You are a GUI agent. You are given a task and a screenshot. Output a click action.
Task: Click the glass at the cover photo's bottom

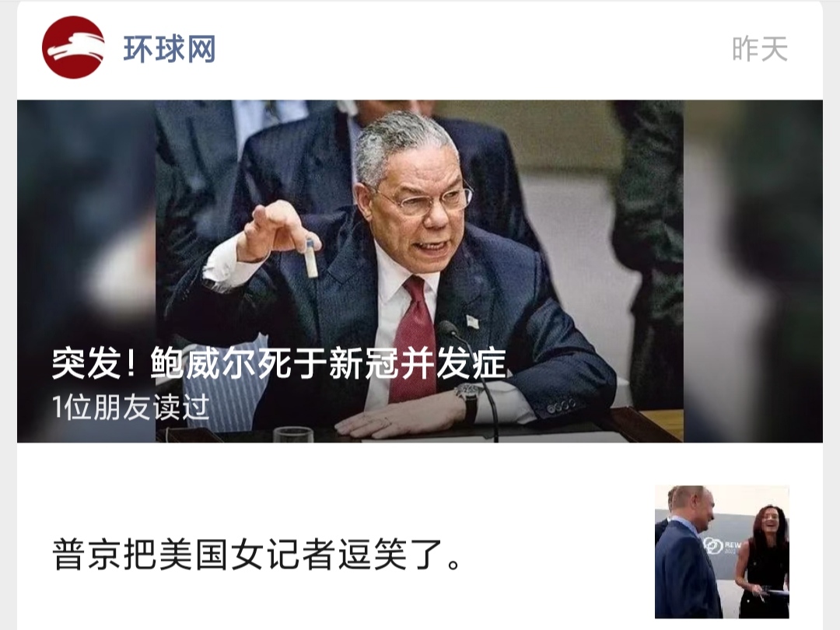pos(293,434)
